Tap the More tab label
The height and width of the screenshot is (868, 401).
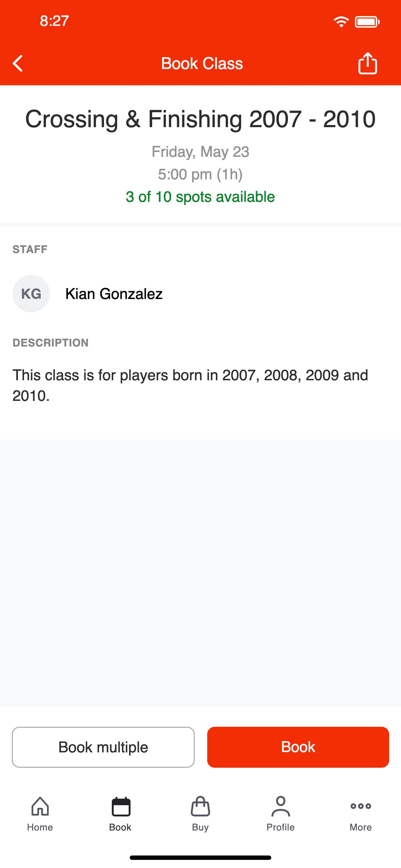click(x=361, y=827)
